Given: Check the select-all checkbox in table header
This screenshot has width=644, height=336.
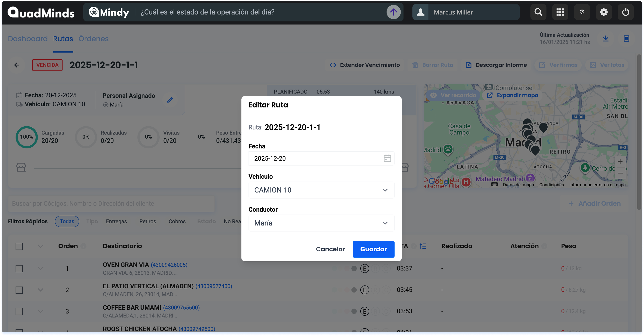Looking at the screenshot, I should [x=19, y=246].
